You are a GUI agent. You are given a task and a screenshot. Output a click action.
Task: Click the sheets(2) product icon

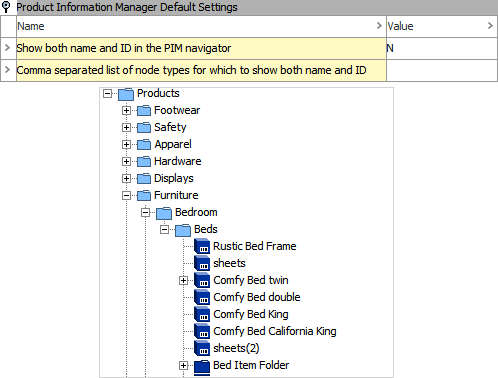point(202,348)
